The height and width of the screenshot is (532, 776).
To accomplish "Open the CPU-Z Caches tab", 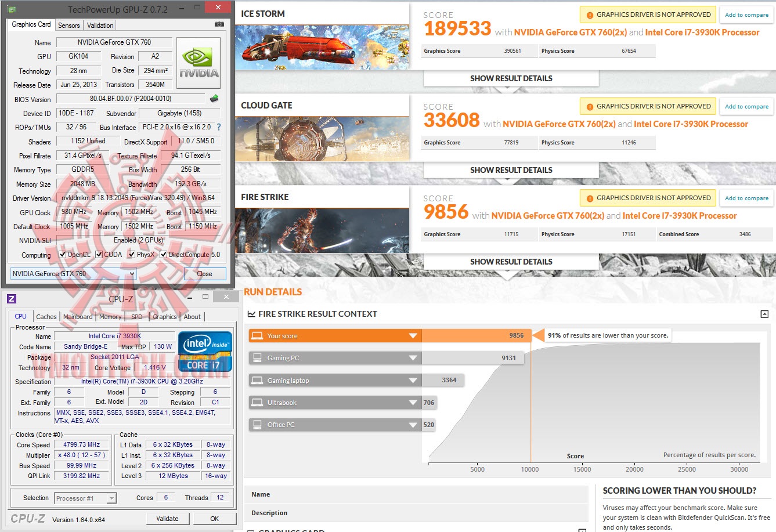I will (x=46, y=317).
